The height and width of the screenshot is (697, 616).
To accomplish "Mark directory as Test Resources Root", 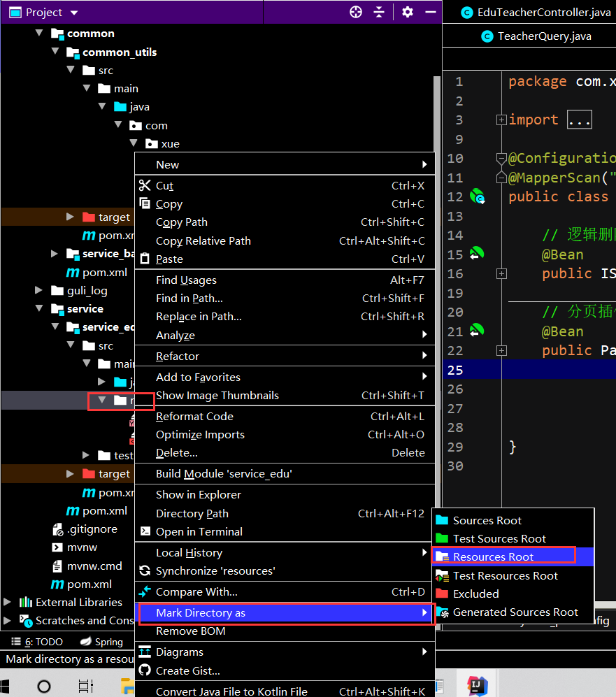I will (513, 575).
